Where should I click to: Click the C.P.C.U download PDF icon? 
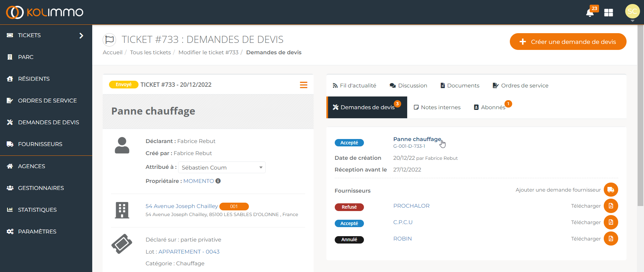coord(611,222)
